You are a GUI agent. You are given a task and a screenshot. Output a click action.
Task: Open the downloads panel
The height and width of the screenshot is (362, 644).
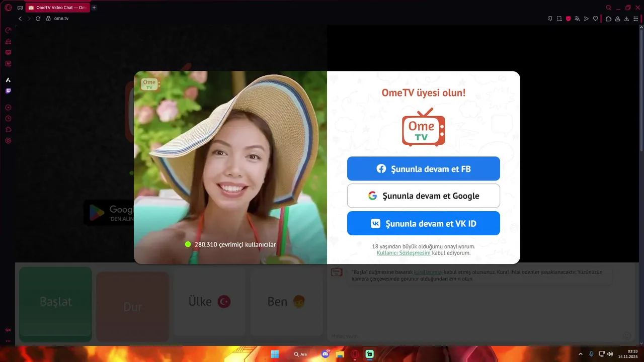(x=626, y=19)
